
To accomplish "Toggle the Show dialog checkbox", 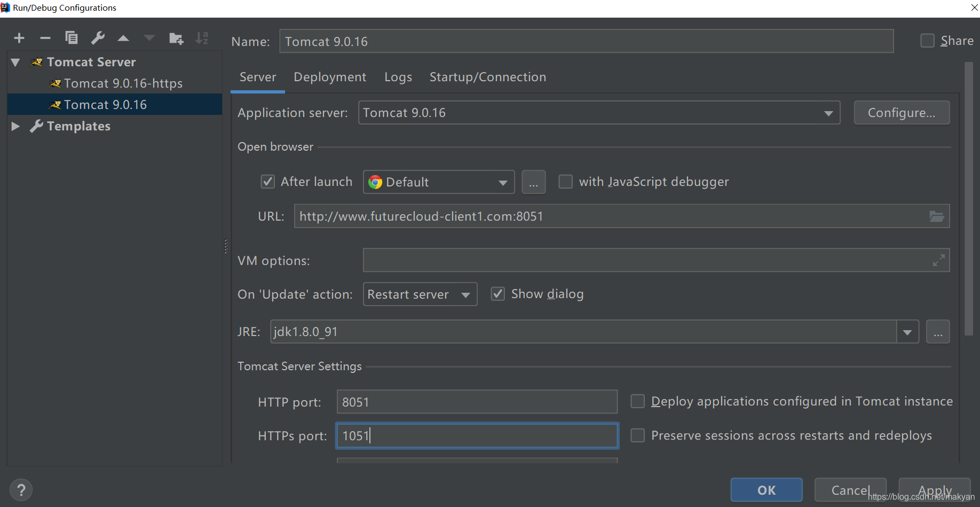I will coord(497,294).
